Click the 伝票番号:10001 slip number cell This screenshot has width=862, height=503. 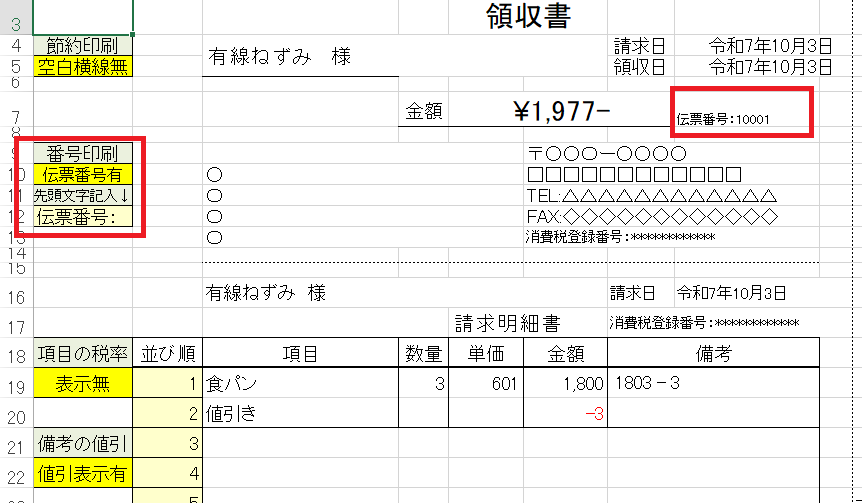(723, 120)
